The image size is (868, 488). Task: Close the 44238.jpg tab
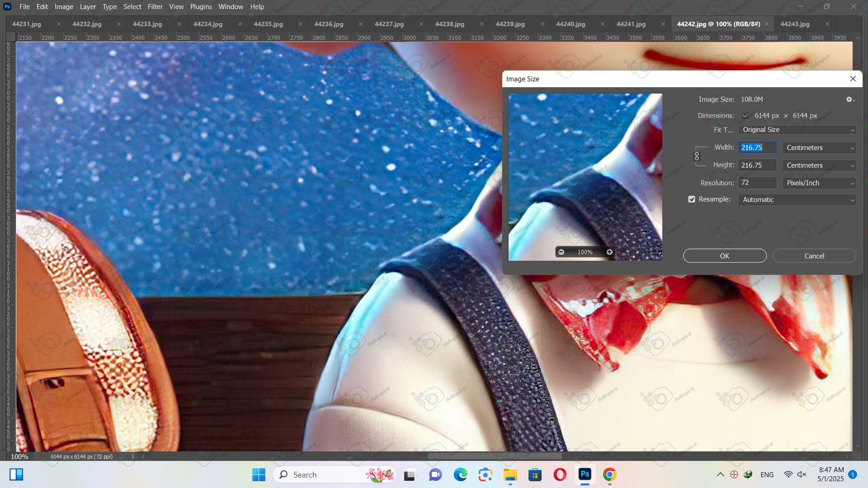click(x=482, y=24)
